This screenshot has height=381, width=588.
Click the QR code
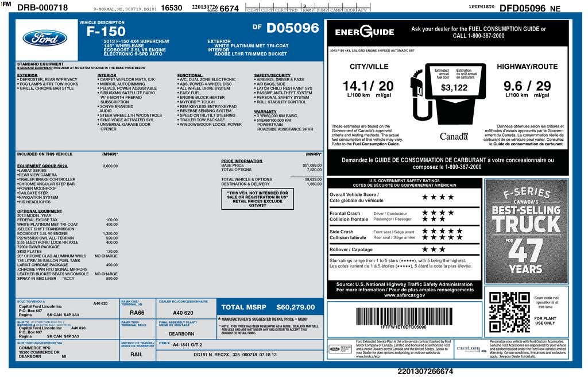[509, 312]
